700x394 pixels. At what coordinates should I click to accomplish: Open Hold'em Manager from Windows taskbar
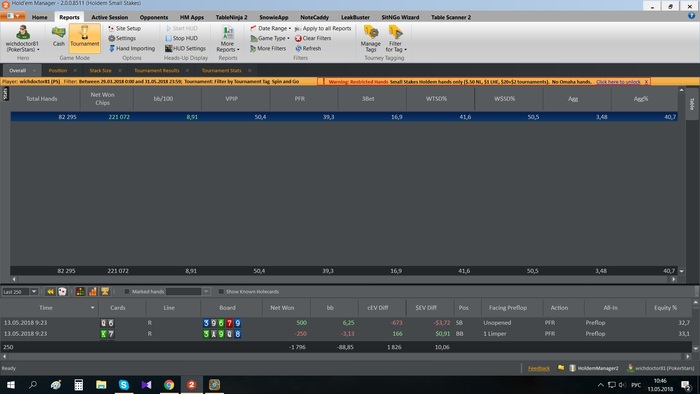point(192,385)
